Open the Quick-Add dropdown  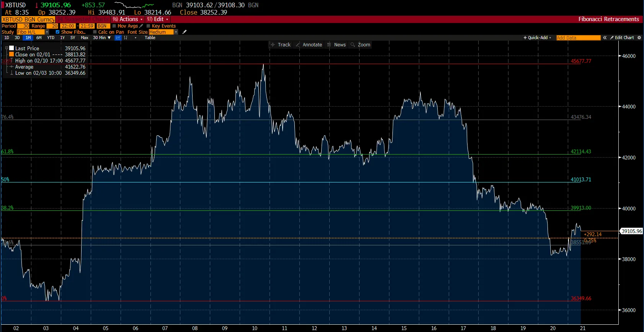pyautogui.click(x=537, y=38)
